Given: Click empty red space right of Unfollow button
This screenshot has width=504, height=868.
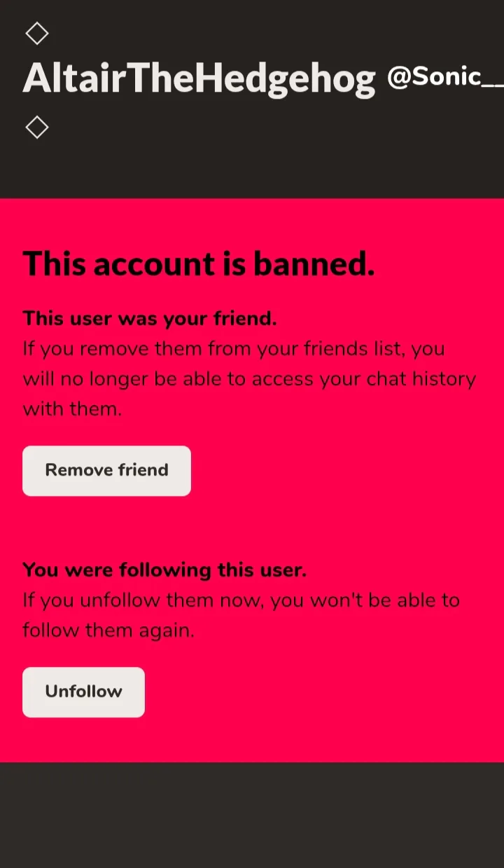Looking at the screenshot, I should pyautogui.click(x=322, y=692).
